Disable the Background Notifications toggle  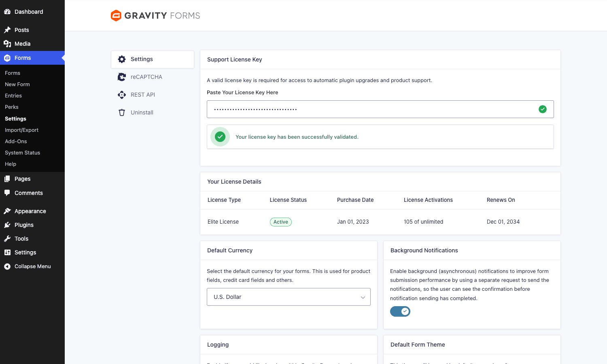(400, 311)
